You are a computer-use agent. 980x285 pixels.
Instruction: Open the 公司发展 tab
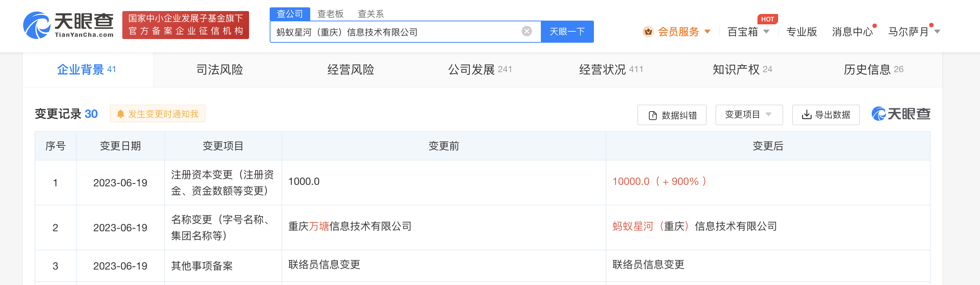coord(480,70)
